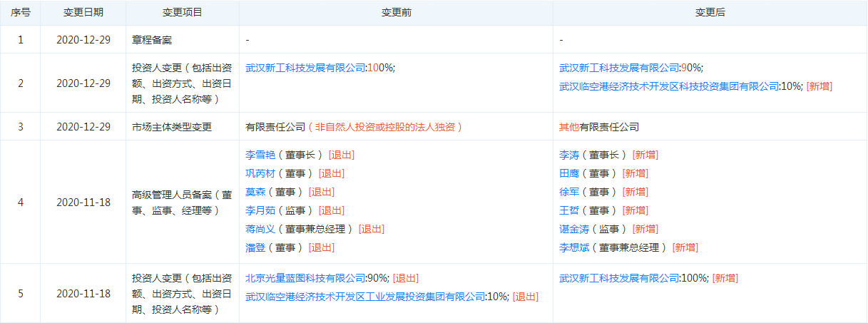Open 李月茹 supervisor profile link
Image resolution: width=868 pixels, height=323 pixels.
point(260,210)
